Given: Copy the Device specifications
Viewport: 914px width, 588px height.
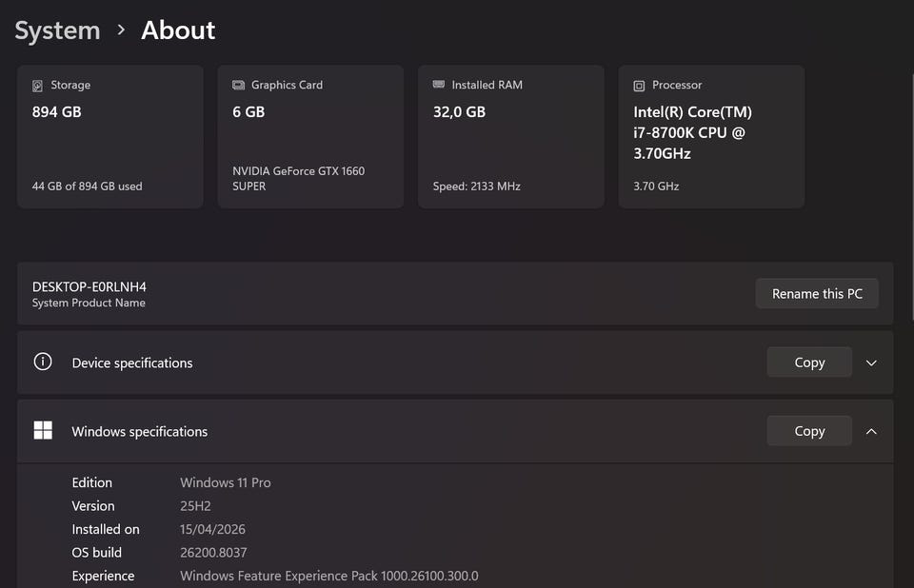Looking at the screenshot, I should click(x=809, y=363).
